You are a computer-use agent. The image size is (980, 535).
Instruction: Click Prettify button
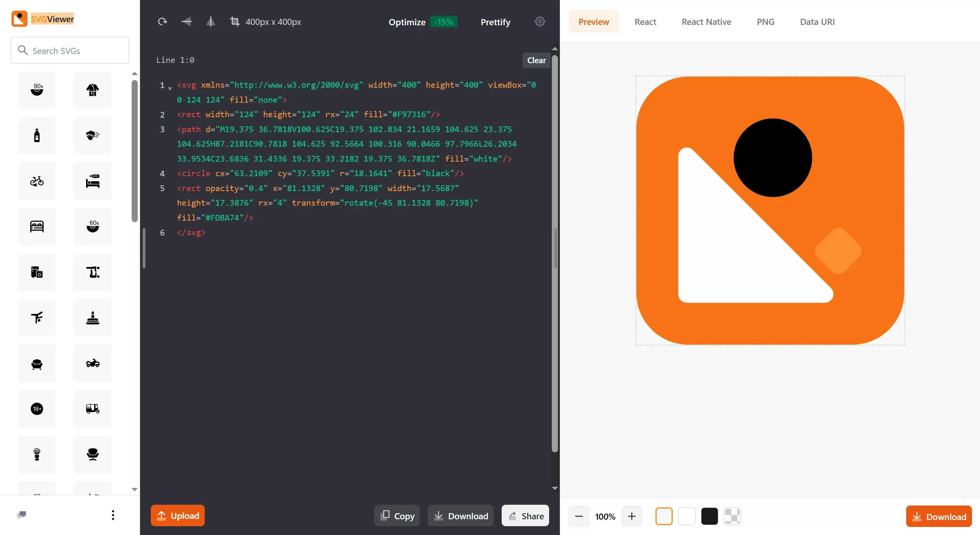coord(496,22)
